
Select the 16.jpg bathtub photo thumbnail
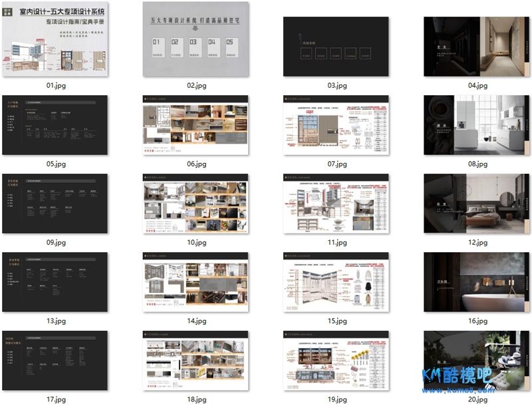(477, 282)
